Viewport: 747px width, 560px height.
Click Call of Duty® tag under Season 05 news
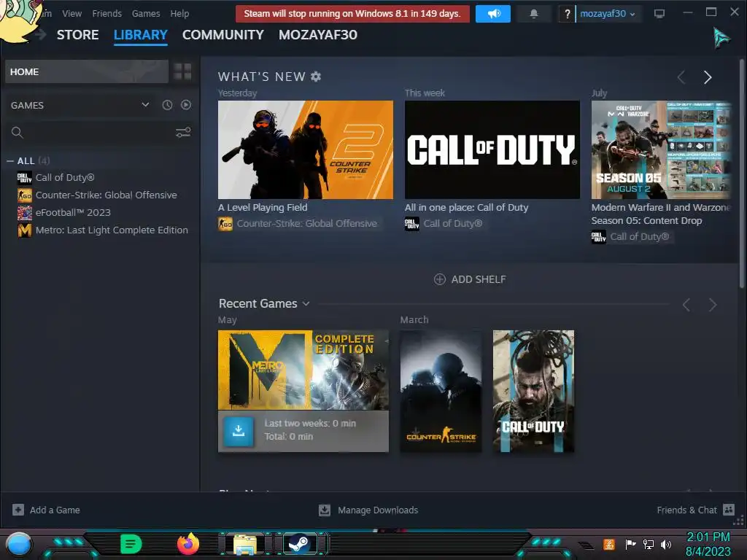pos(639,237)
